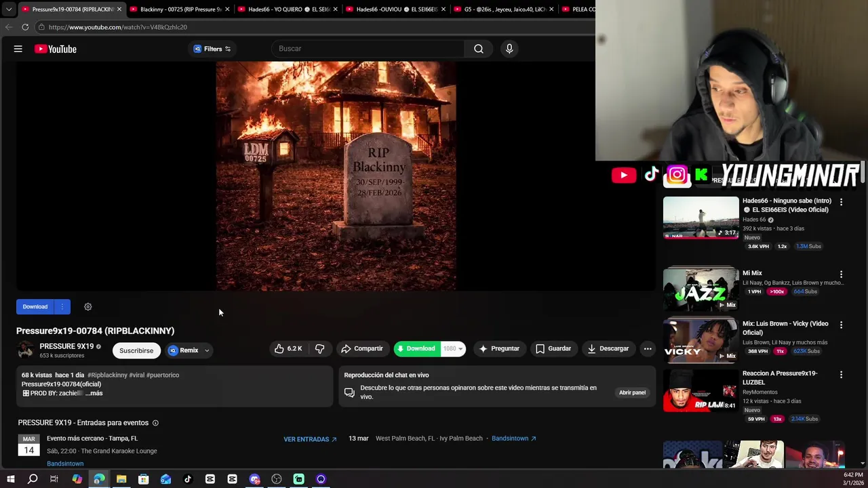Start voice search with the microphone icon

pyautogui.click(x=509, y=49)
